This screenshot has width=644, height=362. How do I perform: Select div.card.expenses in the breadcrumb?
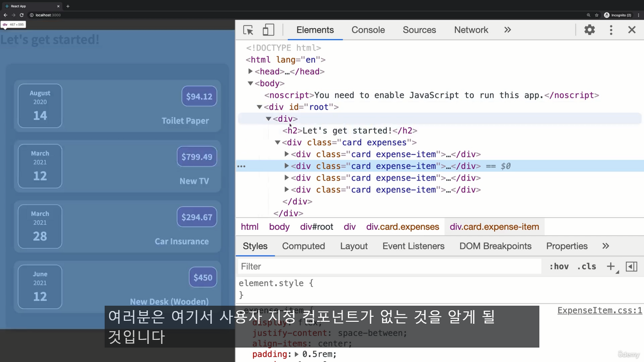(403, 227)
